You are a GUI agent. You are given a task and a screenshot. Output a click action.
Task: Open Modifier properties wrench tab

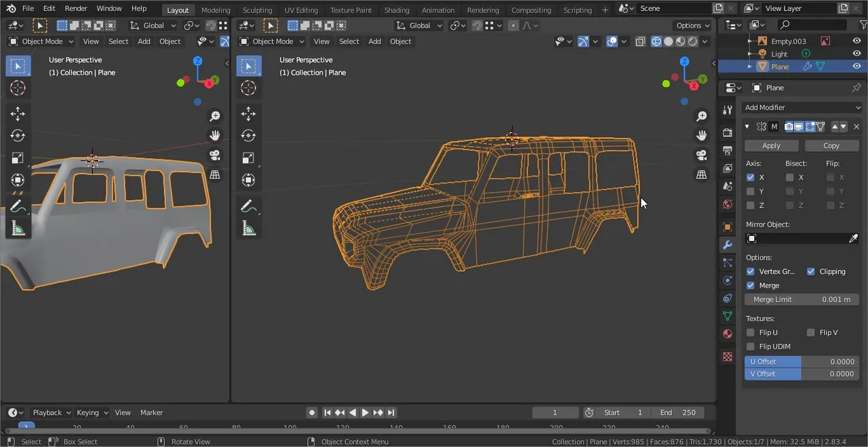click(727, 245)
